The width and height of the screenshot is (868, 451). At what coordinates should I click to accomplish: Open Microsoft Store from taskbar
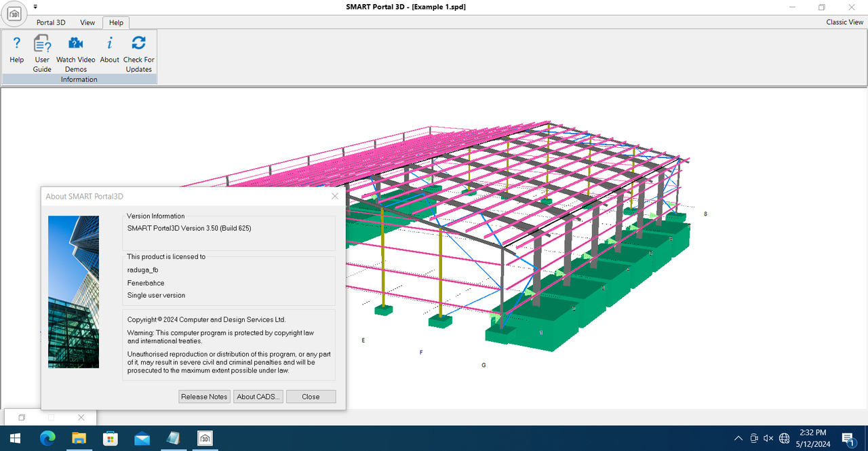(110, 438)
